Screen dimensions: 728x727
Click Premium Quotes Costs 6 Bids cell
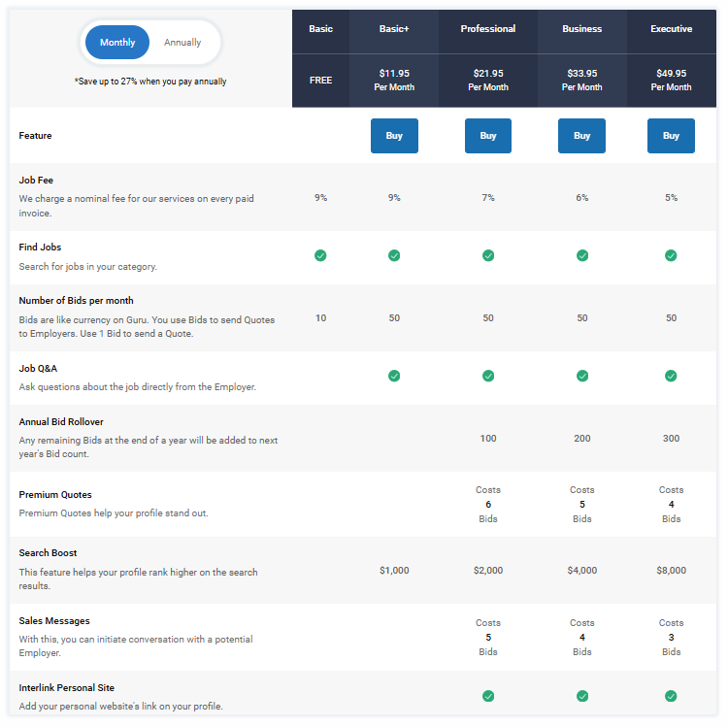(x=488, y=504)
